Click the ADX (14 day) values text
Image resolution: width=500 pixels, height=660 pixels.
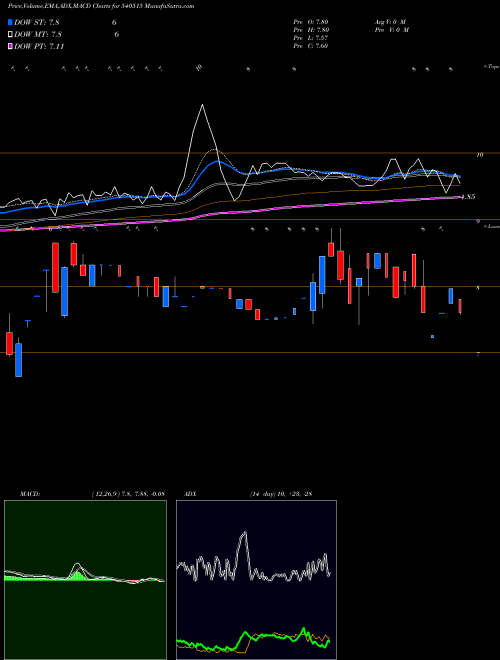point(281,493)
